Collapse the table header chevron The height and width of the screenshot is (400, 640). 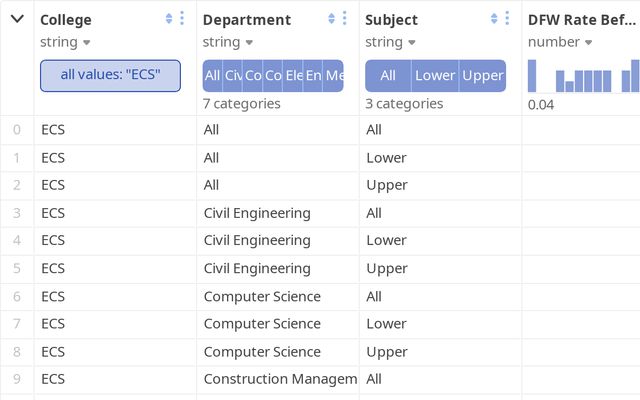click(17, 19)
